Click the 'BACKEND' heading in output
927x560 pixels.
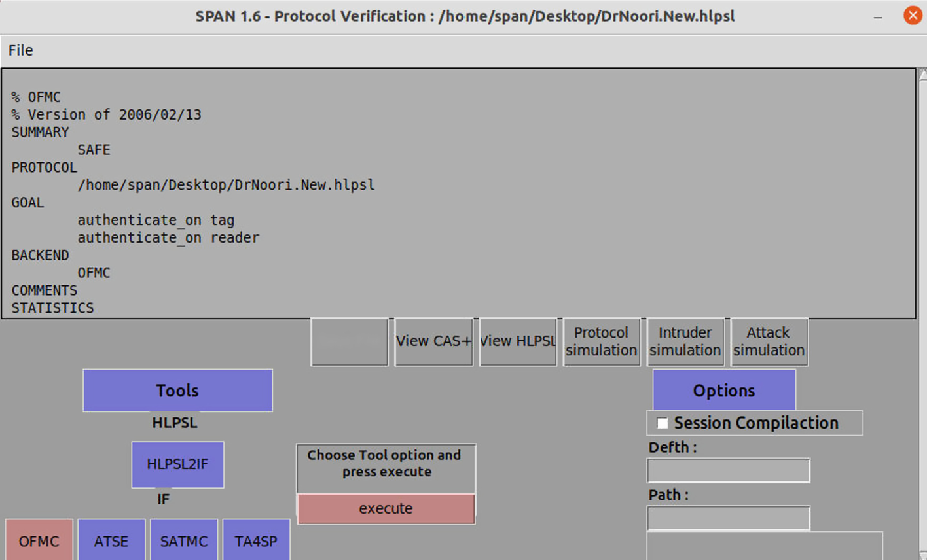(40, 255)
